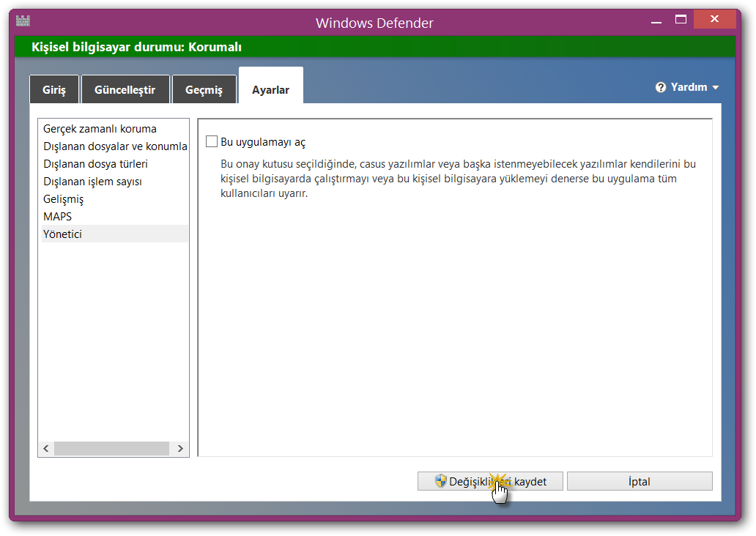Maximize the Windows Defender window

click(681, 20)
